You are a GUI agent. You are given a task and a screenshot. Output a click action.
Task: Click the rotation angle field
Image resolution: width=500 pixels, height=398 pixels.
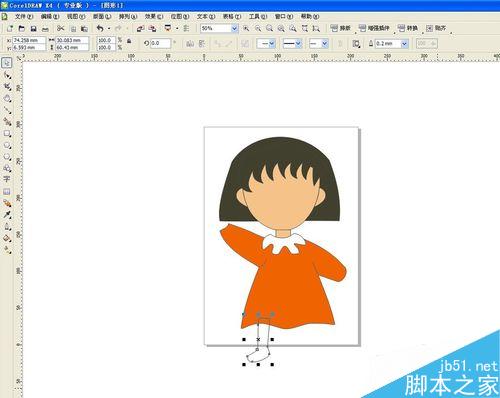(160, 43)
